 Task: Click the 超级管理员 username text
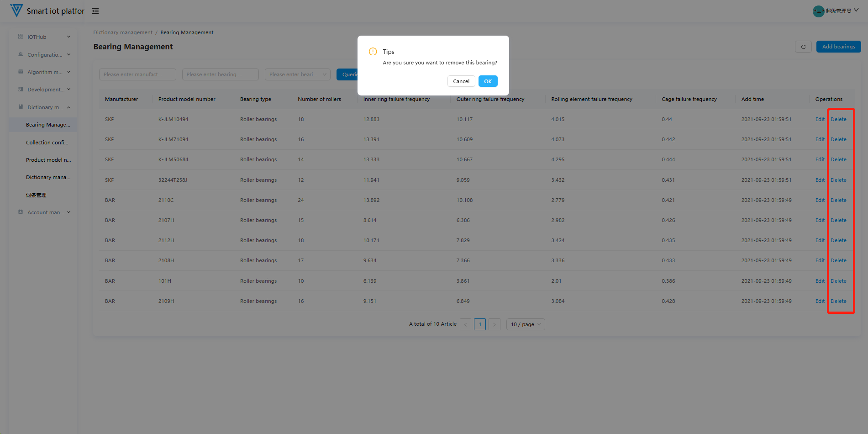tap(838, 11)
